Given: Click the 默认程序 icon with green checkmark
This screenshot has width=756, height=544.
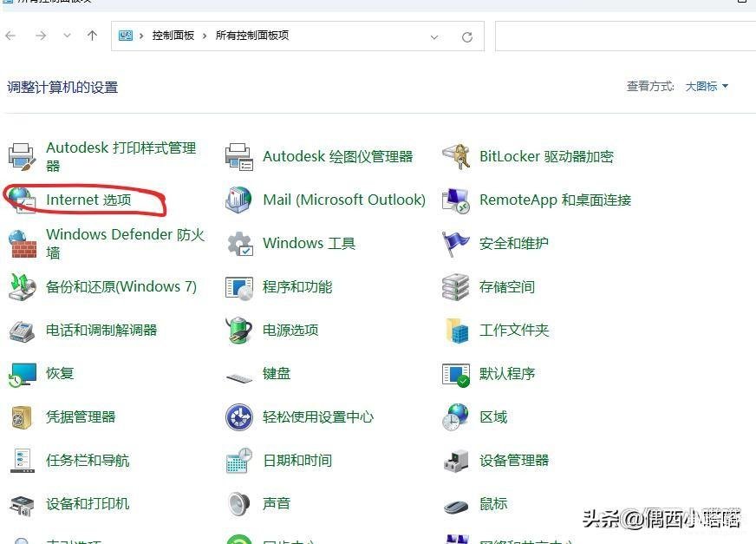Looking at the screenshot, I should [x=456, y=375].
